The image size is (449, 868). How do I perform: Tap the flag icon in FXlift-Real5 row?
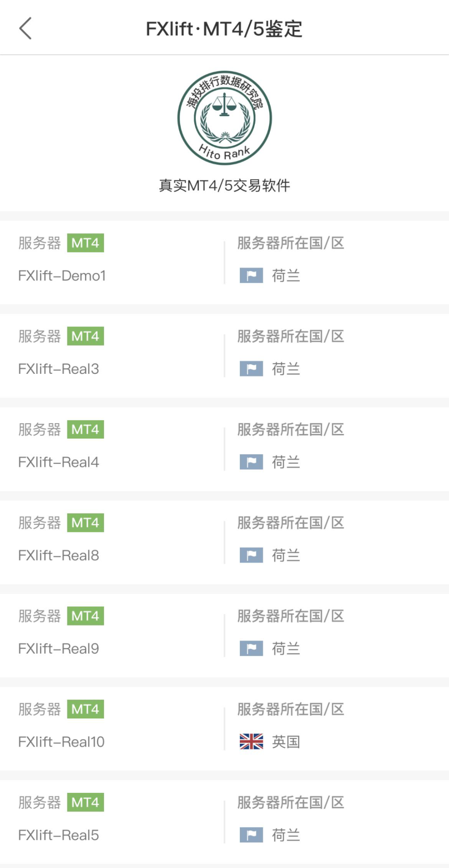[251, 835]
